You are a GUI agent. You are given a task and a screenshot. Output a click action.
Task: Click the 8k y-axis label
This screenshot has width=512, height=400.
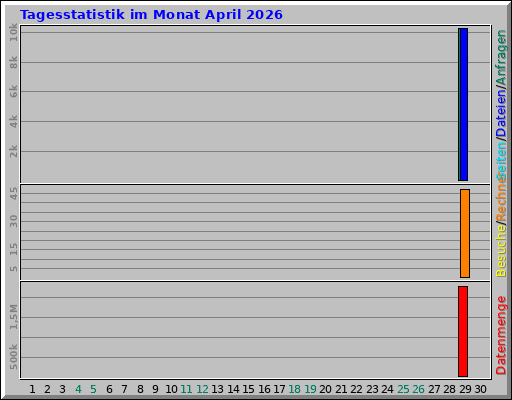point(13,62)
